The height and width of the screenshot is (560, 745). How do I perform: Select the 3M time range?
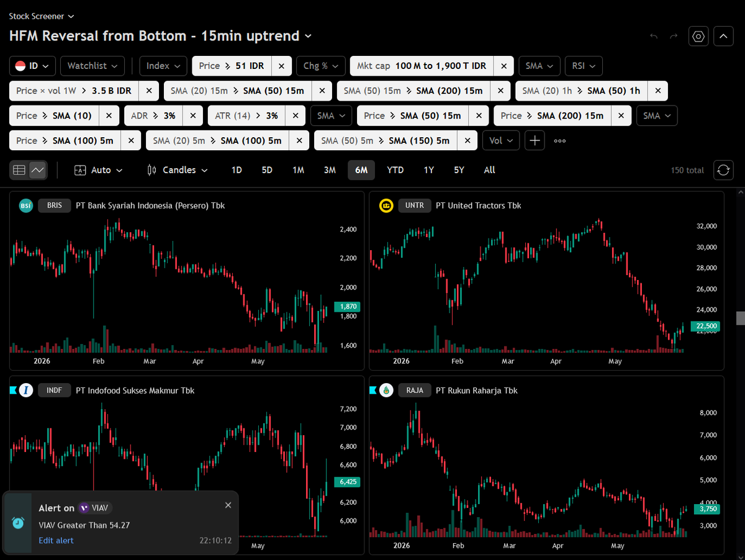point(330,169)
